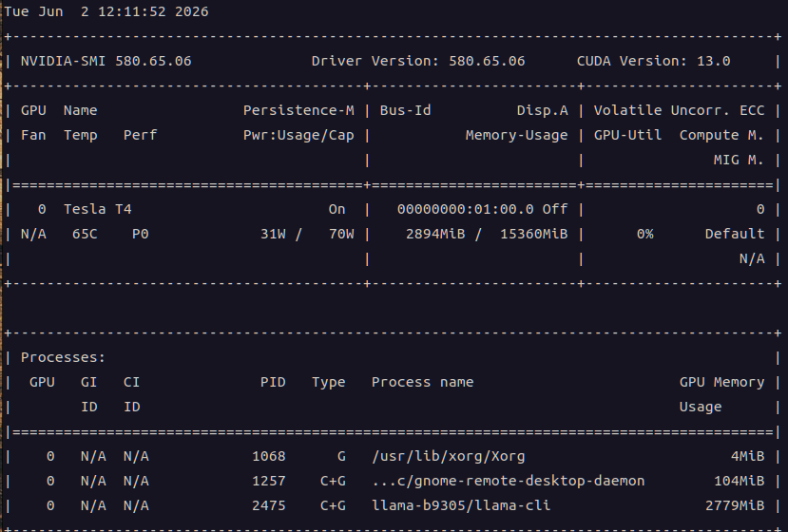
Task: Click the power usage '31W'
Action: pyautogui.click(x=273, y=234)
